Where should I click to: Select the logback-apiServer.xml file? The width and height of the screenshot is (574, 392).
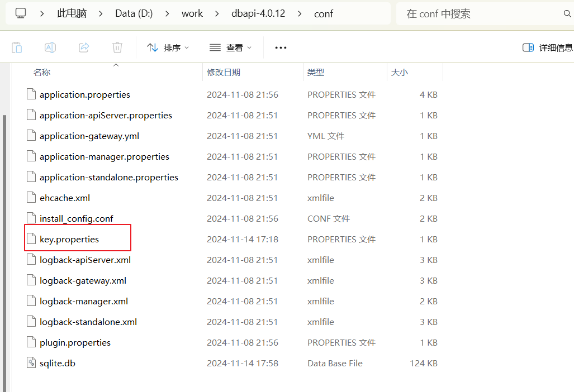click(x=86, y=260)
